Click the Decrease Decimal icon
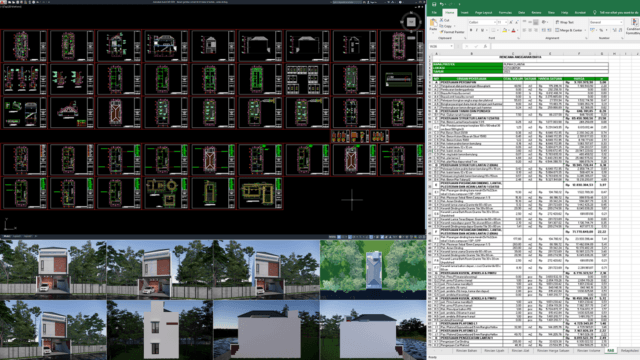640x360 pixels. click(x=621, y=30)
